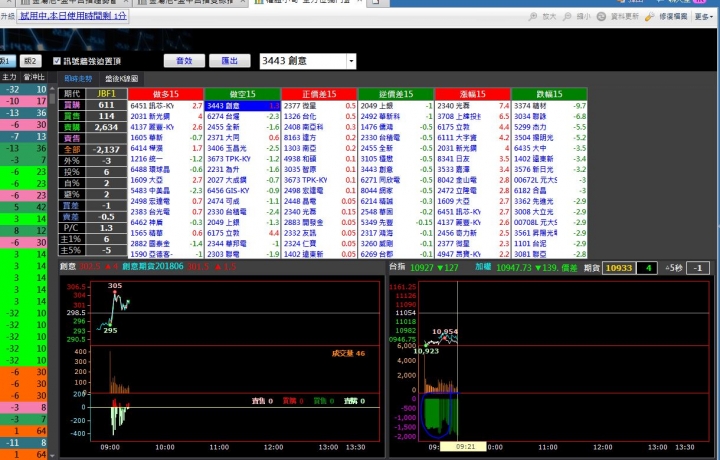Select the pink -3 8 signal row
This screenshot has width=720, height=460.
point(23,407)
